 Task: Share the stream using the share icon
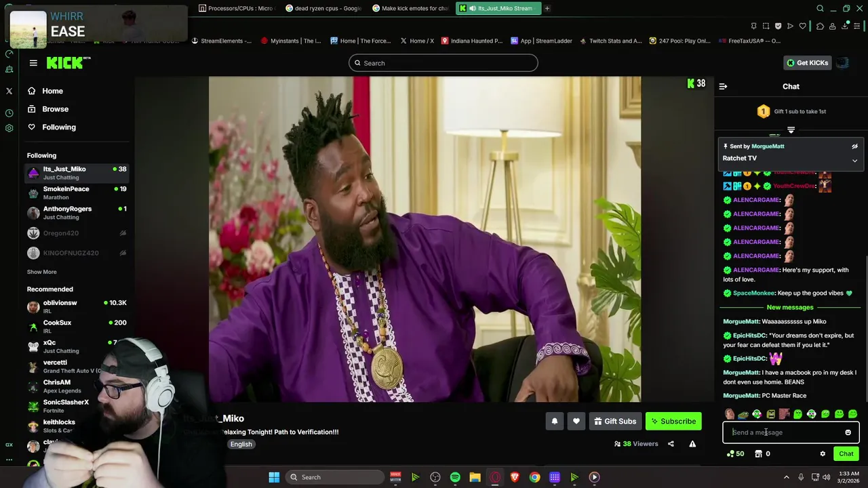671,444
